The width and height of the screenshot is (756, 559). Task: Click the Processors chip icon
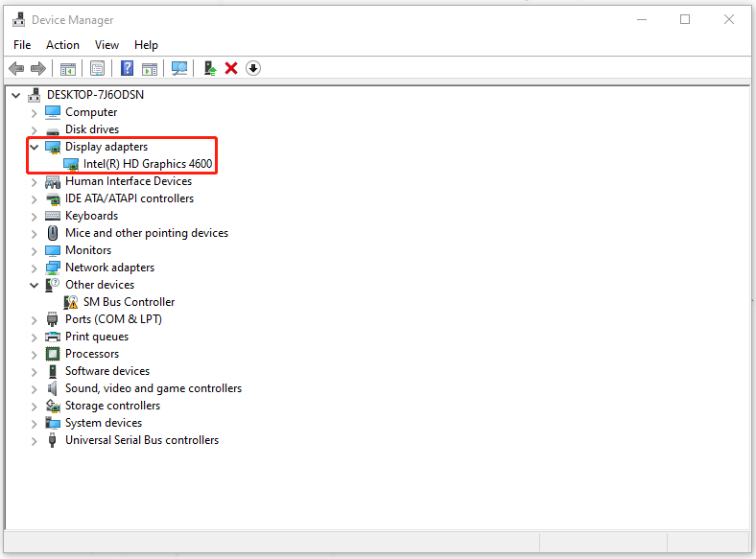(53, 354)
